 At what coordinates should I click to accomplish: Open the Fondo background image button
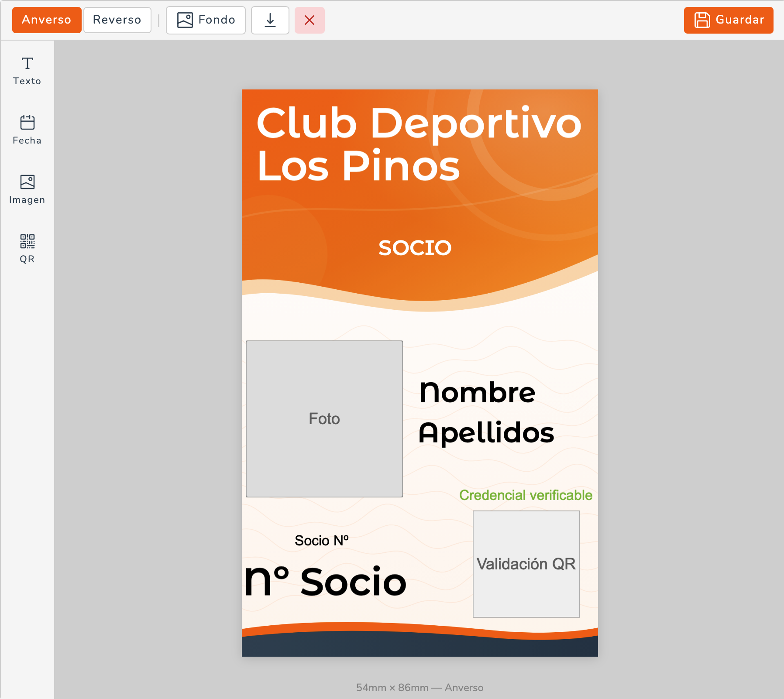pyautogui.click(x=206, y=20)
